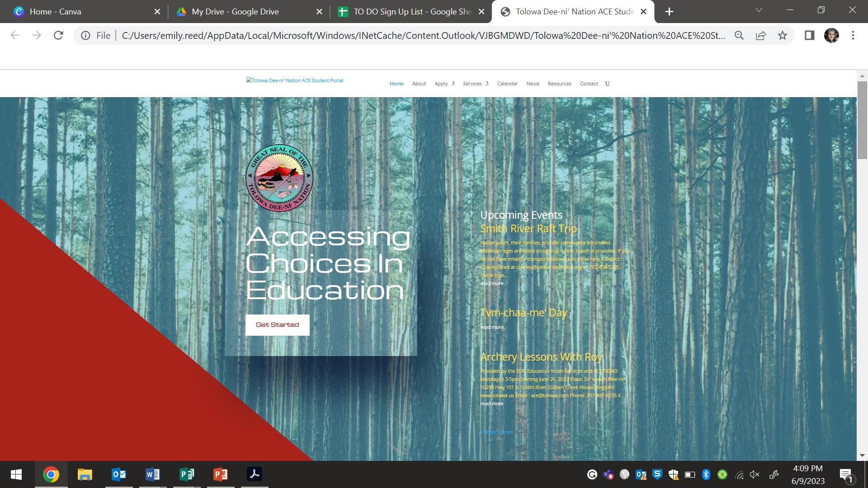
Task: Open the browser zoom magnifier icon
Action: coord(739,35)
